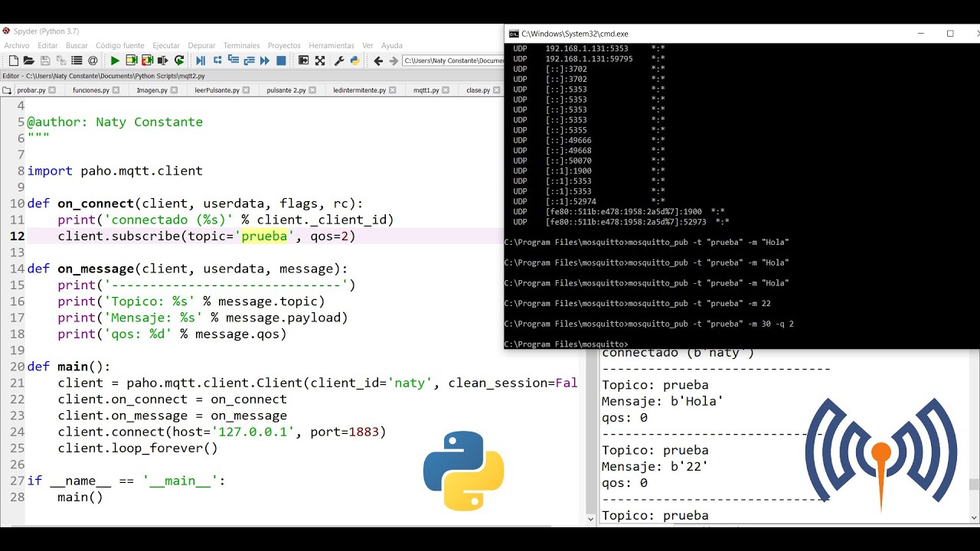Screen dimensions: 980x551
Task: Click last mosquitto_pub command with -q 2
Action: (x=710, y=324)
